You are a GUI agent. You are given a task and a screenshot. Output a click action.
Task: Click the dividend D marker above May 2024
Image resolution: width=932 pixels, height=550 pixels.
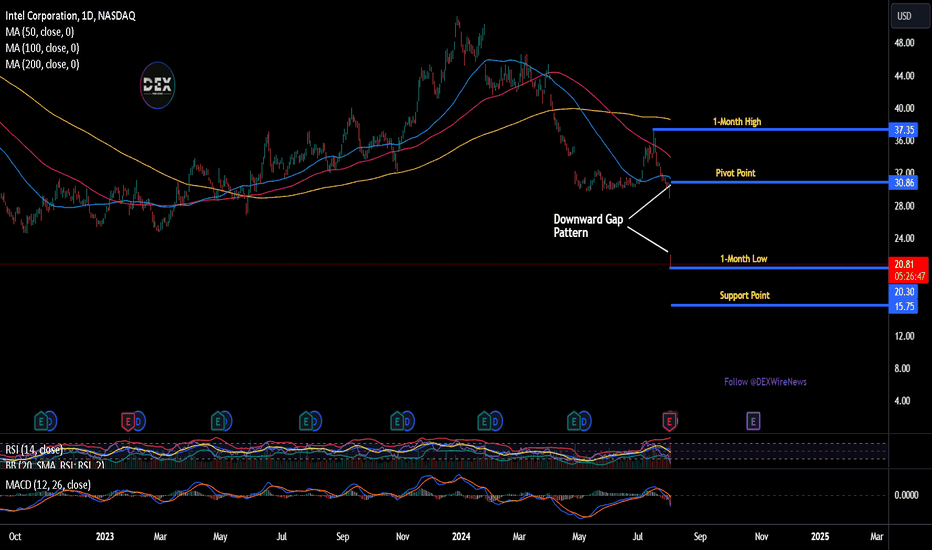click(584, 422)
